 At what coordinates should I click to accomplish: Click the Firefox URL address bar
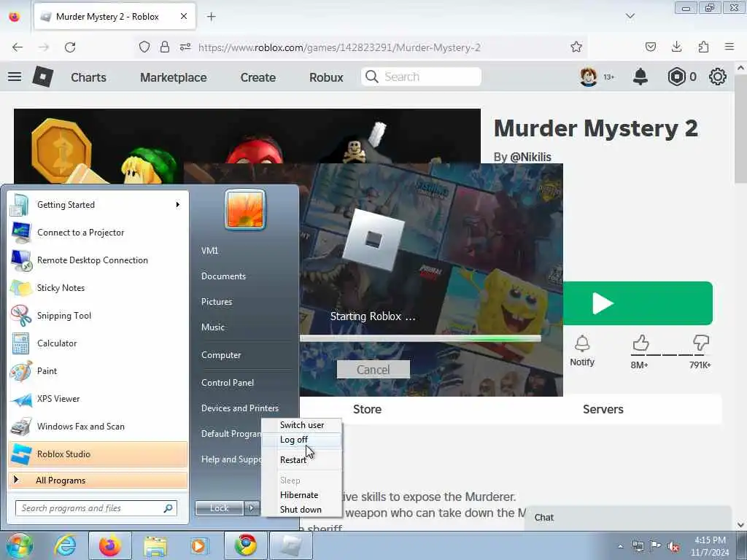pyautogui.click(x=339, y=47)
